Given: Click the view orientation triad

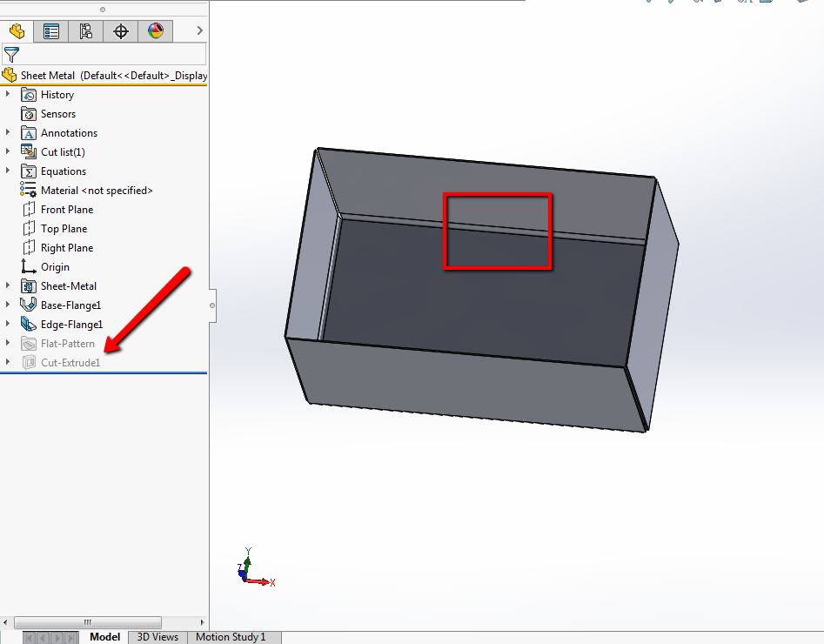Looking at the screenshot, I should pos(256,567).
